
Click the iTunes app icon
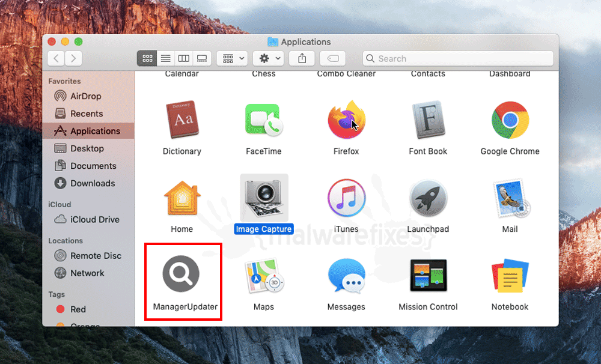click(346, 198)
